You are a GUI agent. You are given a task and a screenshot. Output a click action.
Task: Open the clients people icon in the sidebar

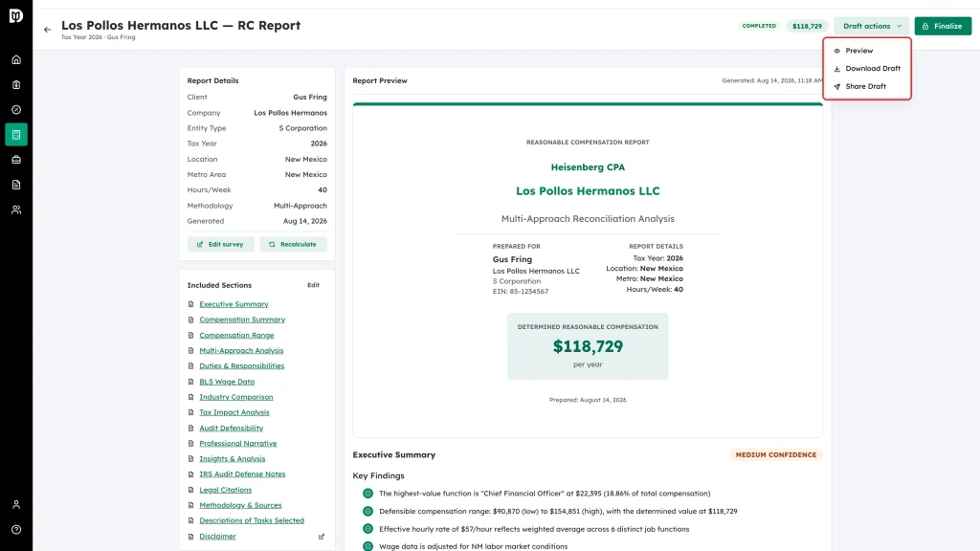[16, 209]
